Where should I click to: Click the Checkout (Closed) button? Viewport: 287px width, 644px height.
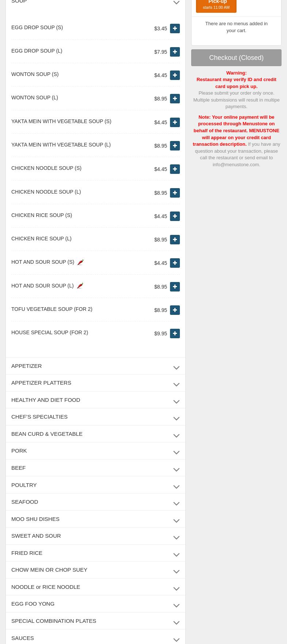pyautogui.click(x=236, y=58)
